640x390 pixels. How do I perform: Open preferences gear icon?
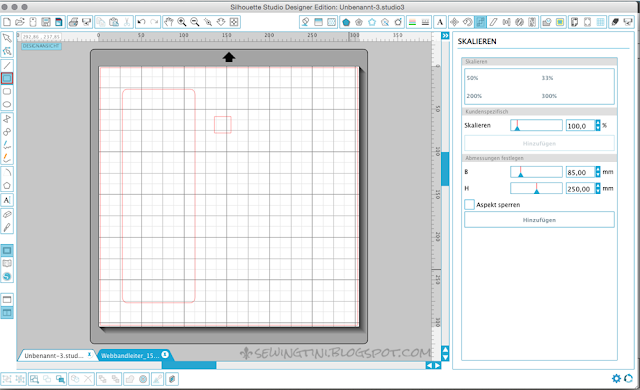click(x=616, y=379)
